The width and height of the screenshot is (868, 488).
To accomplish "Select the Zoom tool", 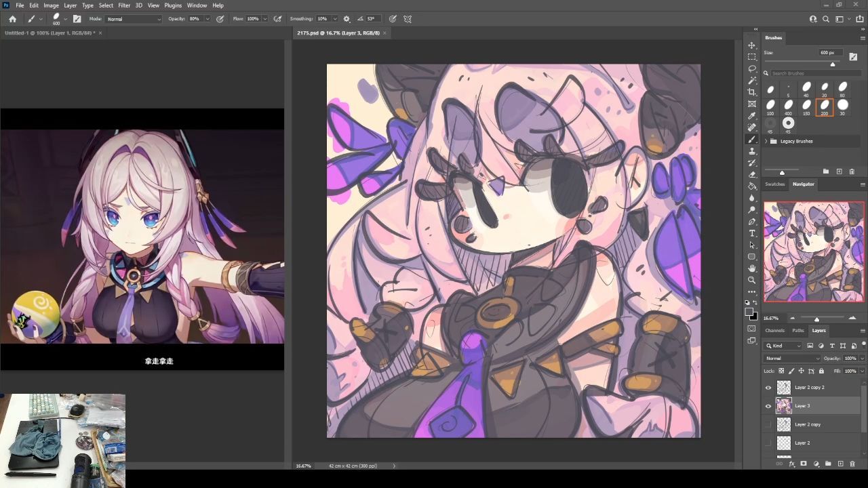I will (x=751, y=280).
